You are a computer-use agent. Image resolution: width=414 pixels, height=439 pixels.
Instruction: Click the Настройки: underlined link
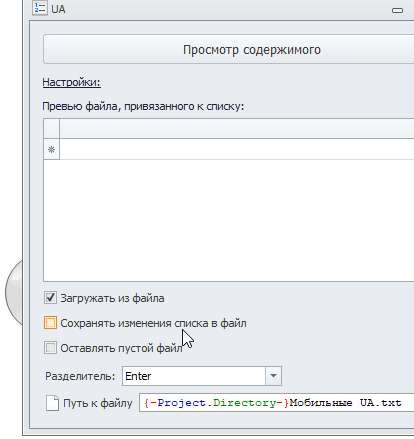coord(71,82)
